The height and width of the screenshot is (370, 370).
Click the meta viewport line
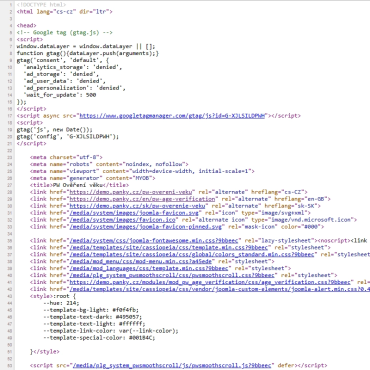pos(142,171)
